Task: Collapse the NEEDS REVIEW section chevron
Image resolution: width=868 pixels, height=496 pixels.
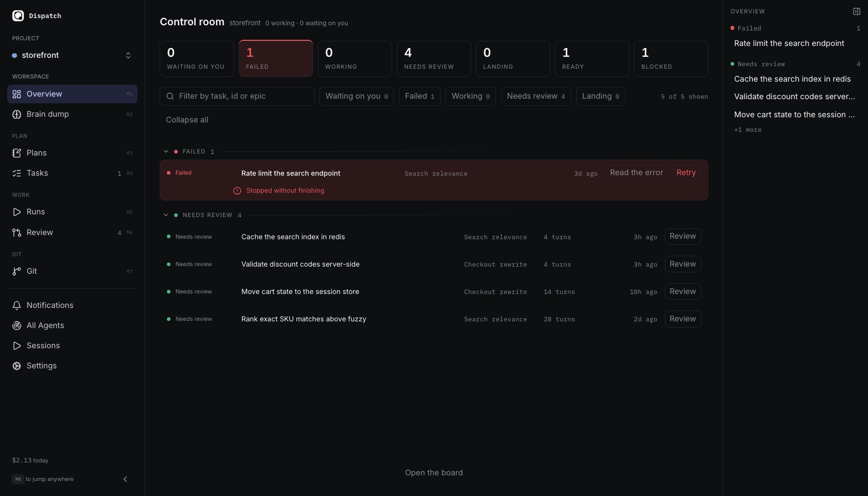Action: [x=166, y=215]
